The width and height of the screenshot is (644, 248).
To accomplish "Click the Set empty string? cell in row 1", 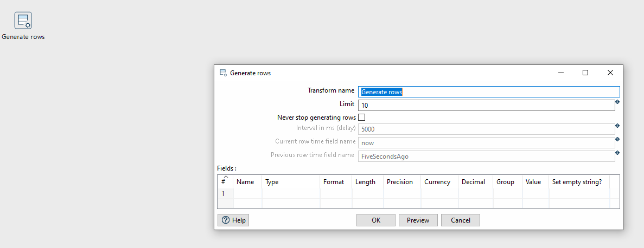I will pyautogui.click(x=579, y=193).
